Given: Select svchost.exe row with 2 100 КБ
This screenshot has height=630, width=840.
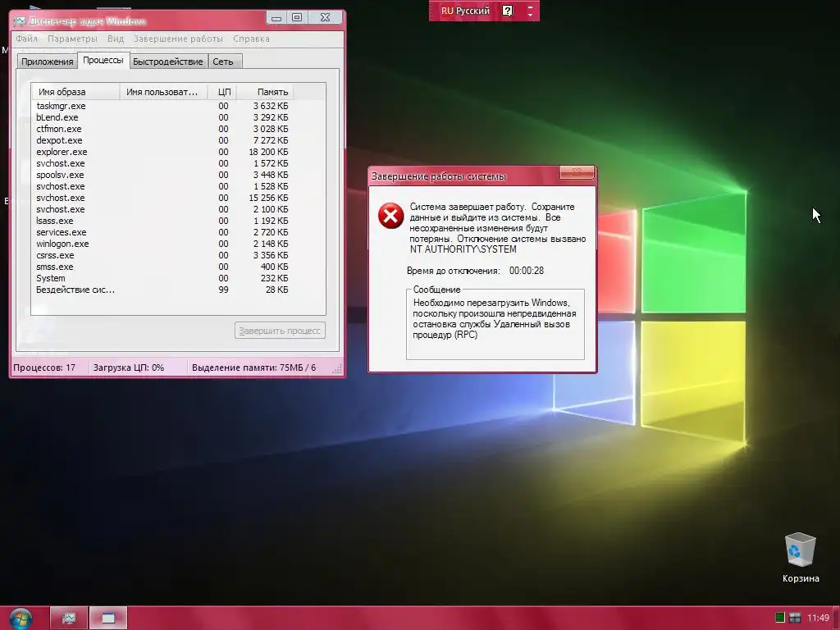Looking at the screenshot, I should tap(162, 209).
